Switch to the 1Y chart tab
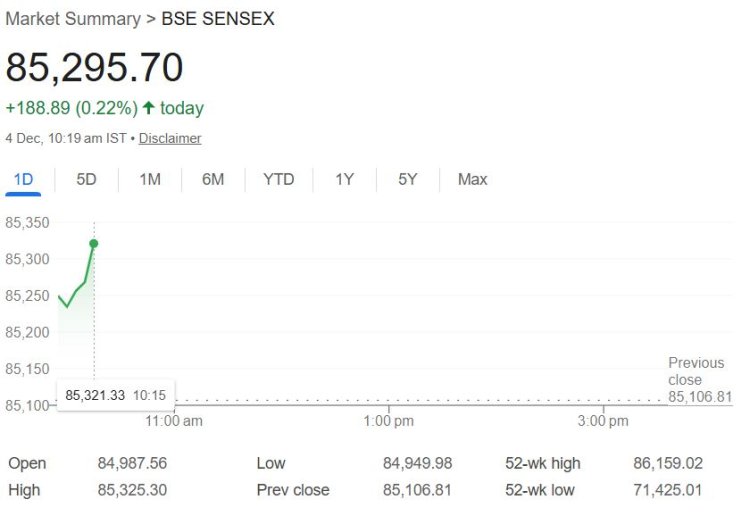The image size is (750, 516). click(344, 179)
